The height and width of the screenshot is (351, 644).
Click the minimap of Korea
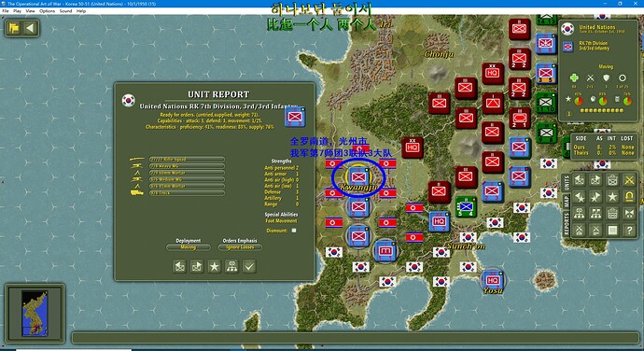(35, 314)
